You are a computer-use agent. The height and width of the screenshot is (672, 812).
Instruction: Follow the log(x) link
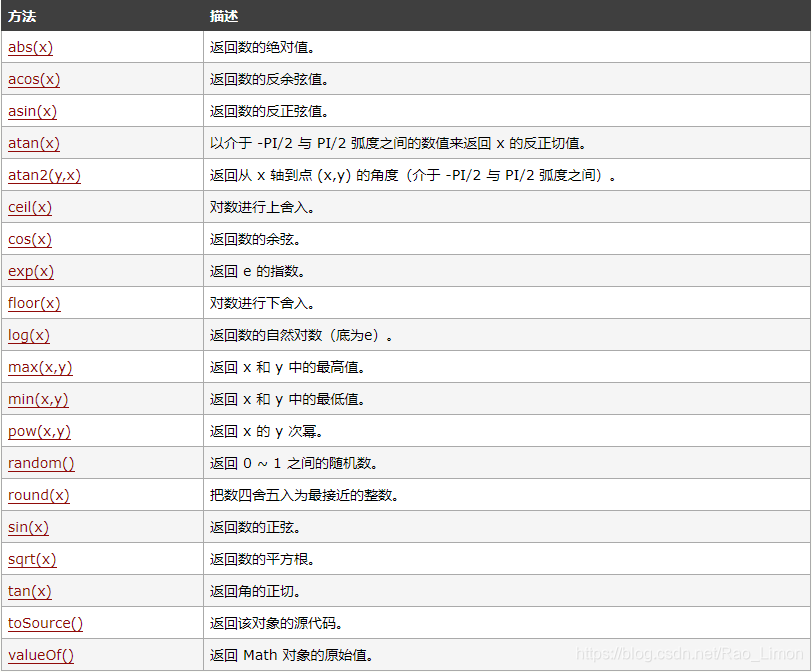pos(28,335)
